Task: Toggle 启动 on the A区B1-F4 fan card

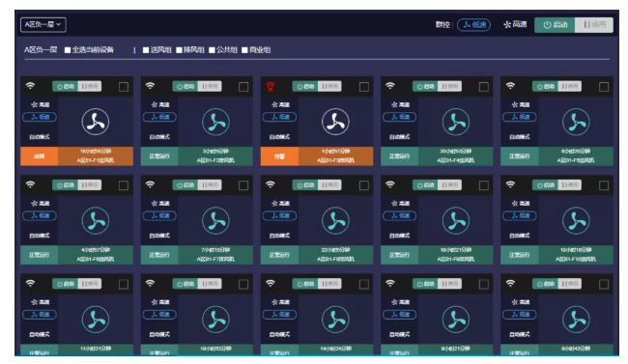Action: pyautogui.click(x=425, y=87)
